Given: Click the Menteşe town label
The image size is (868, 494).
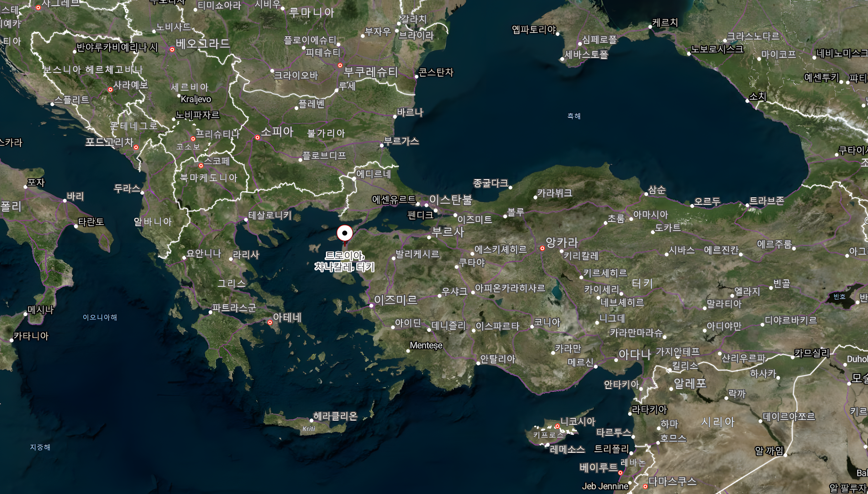Looking at the screenshot, I should pyautogui.click(x=426, y=345).
